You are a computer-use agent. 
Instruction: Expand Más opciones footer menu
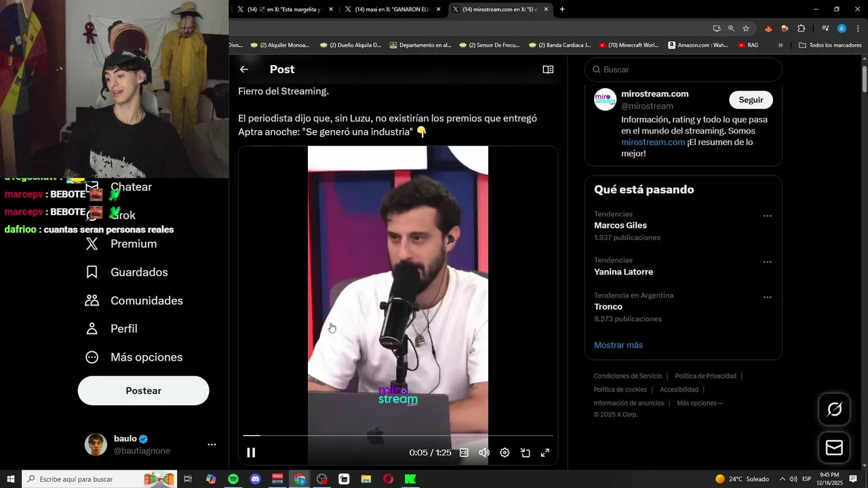(700, 403)
